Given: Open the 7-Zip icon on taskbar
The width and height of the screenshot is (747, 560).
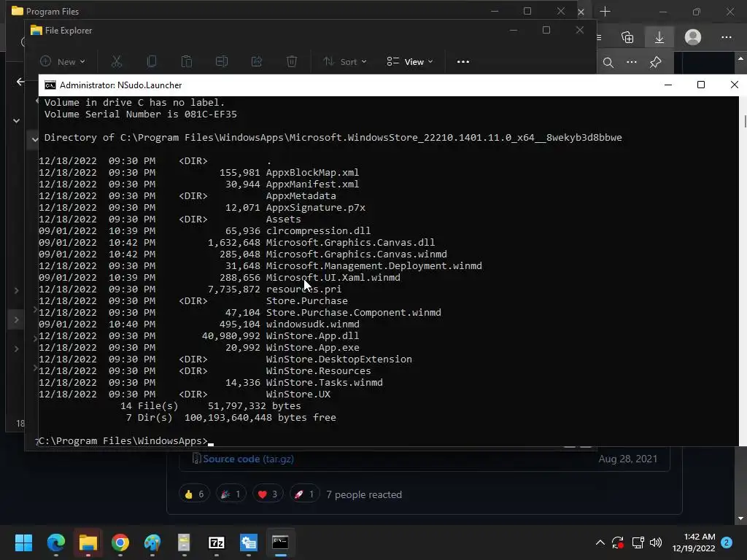Looking at the screenshot, I should point(216,542).
